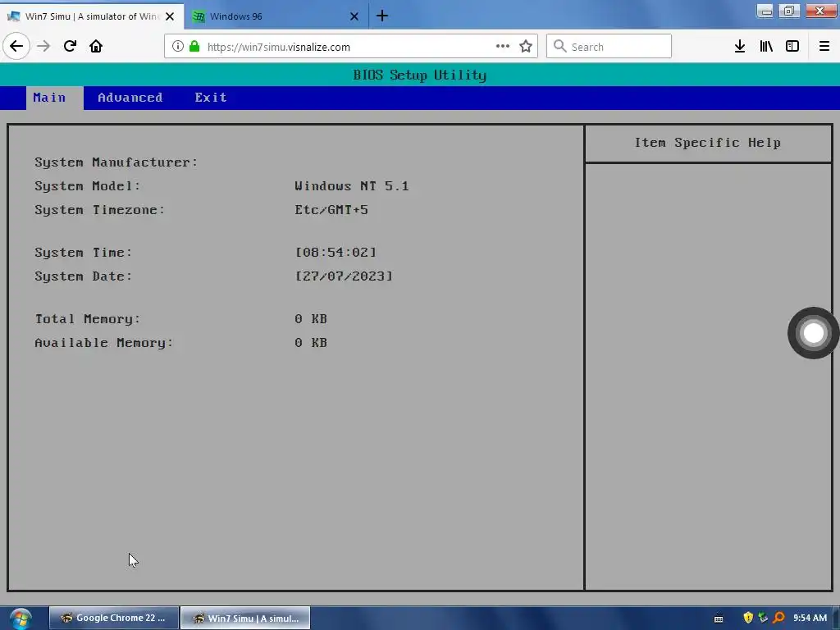Go back with the browser back arrow
Viewport: 840px width, 630px height.
(16, 46)
